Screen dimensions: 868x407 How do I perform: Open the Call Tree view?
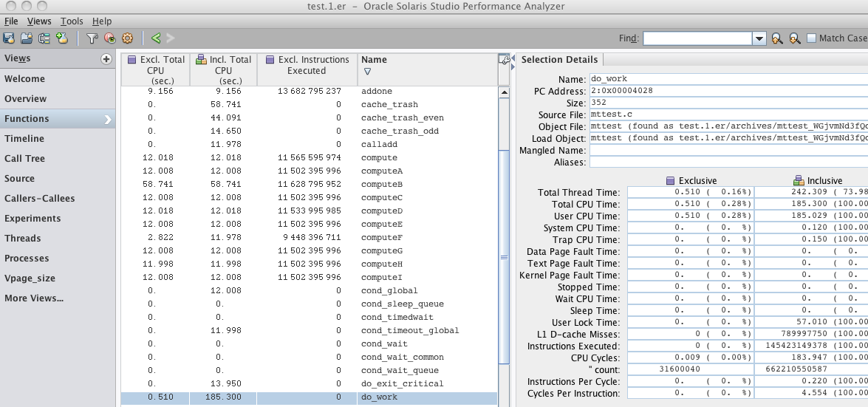[58, 158]
